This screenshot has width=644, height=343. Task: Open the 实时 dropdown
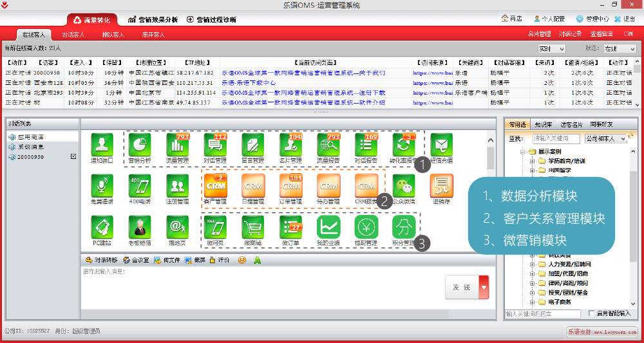coord(551,49)
